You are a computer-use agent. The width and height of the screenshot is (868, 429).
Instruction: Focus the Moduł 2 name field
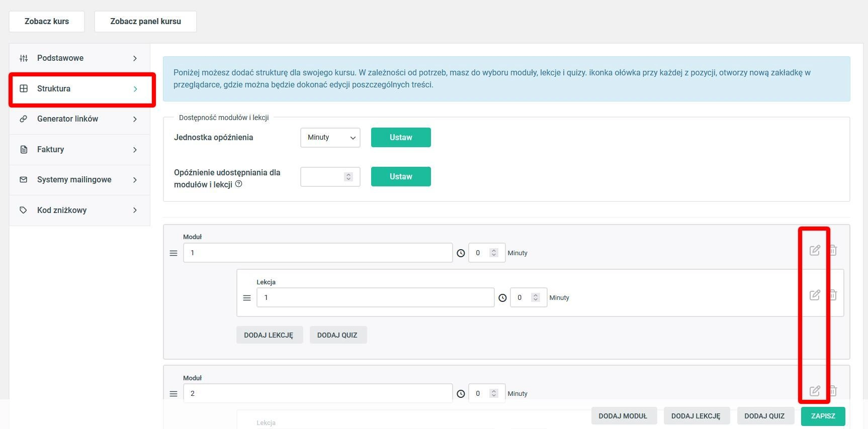click(x=318, y=393)
